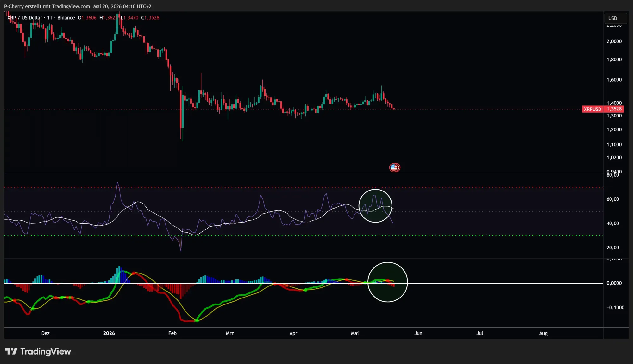Click the Mai label on time axis
Viewport: 633px width, 364px height.
pos(355,333)
